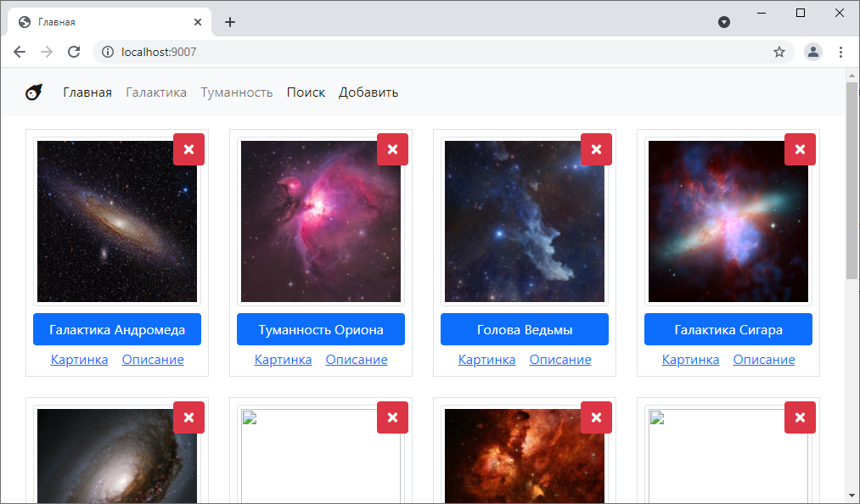Navigate to the Добавить page

(368, 92)
